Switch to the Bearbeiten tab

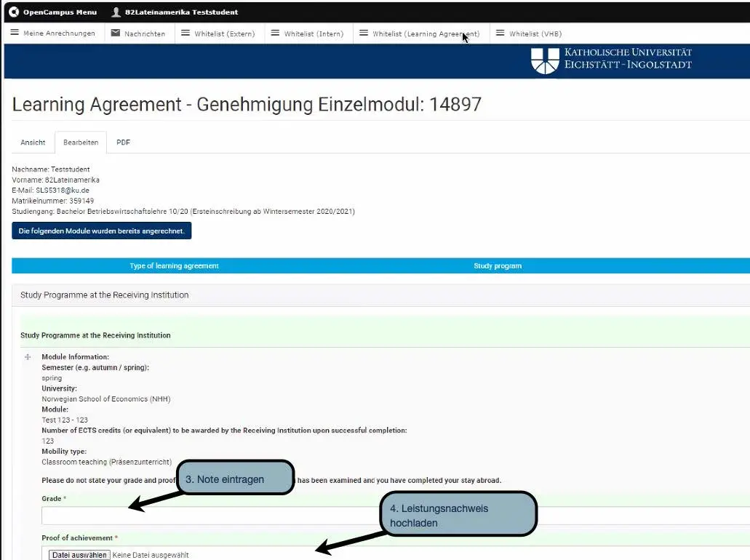81,142
